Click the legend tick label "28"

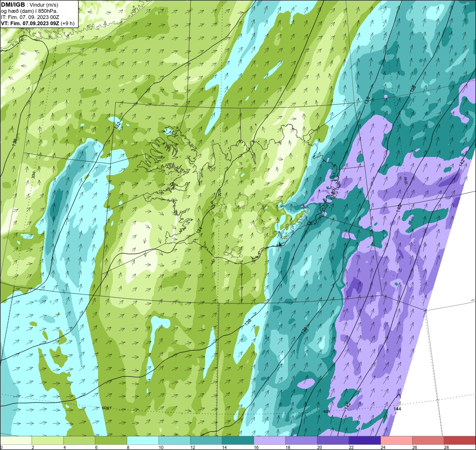pos(446,447)
